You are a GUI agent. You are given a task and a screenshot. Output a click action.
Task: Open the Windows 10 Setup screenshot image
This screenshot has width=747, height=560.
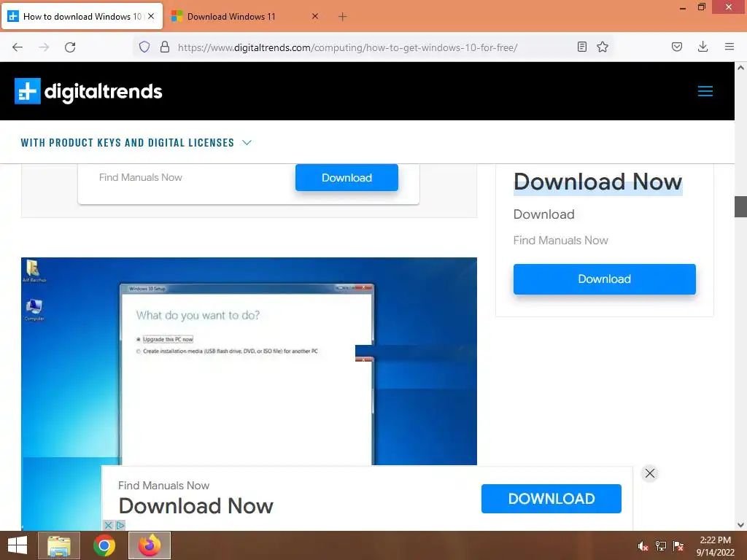tap(249, 362)
